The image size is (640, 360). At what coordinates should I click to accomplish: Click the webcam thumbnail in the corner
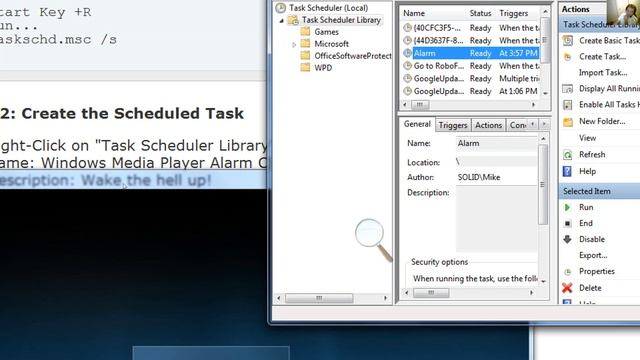click(623, 12)
